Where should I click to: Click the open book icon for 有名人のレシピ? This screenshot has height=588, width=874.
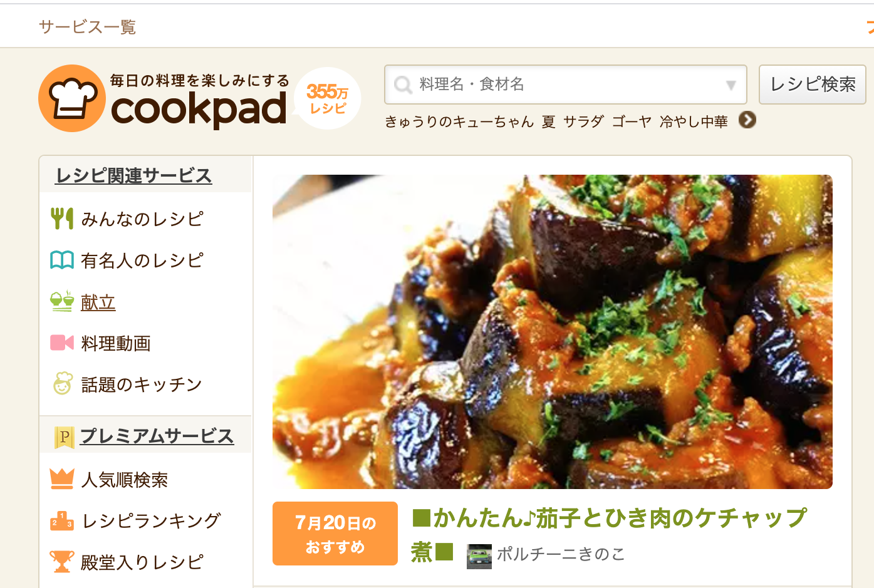click(62, 260)
